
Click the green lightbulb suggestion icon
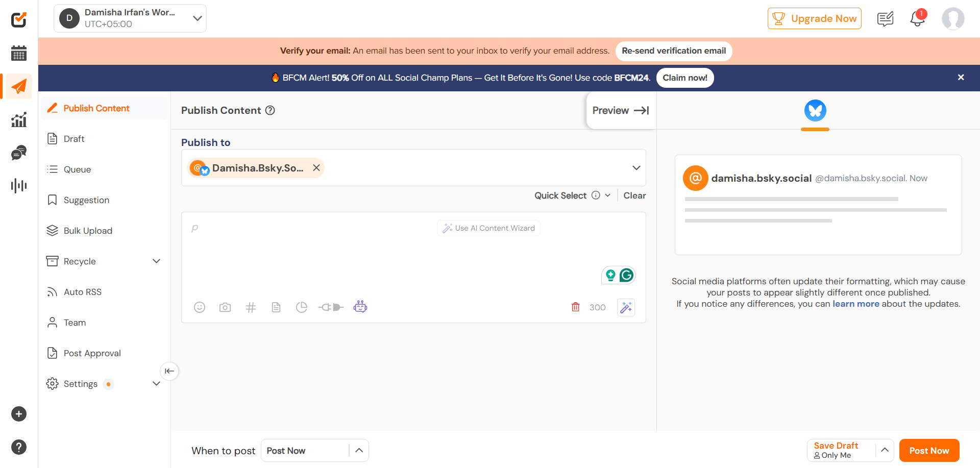610,276
